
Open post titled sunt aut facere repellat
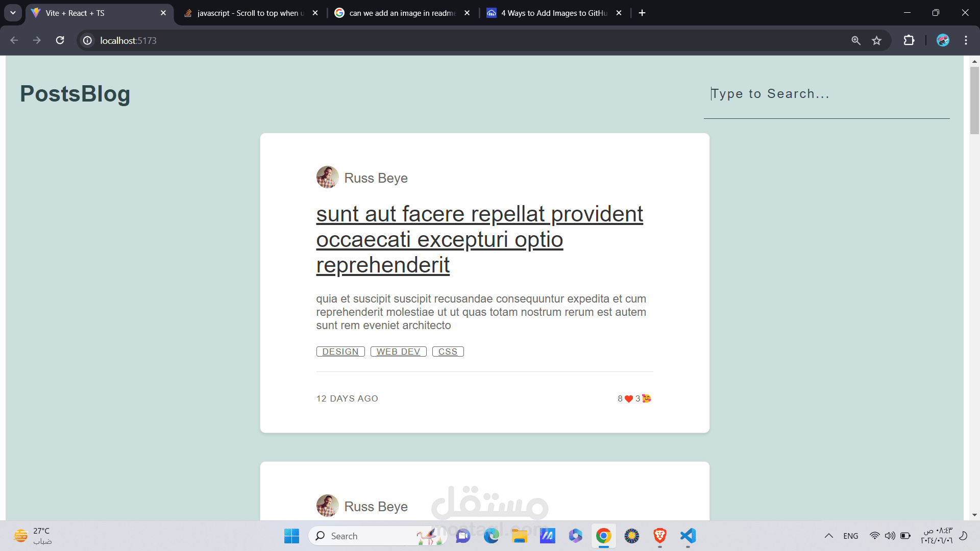pos(479,239)
